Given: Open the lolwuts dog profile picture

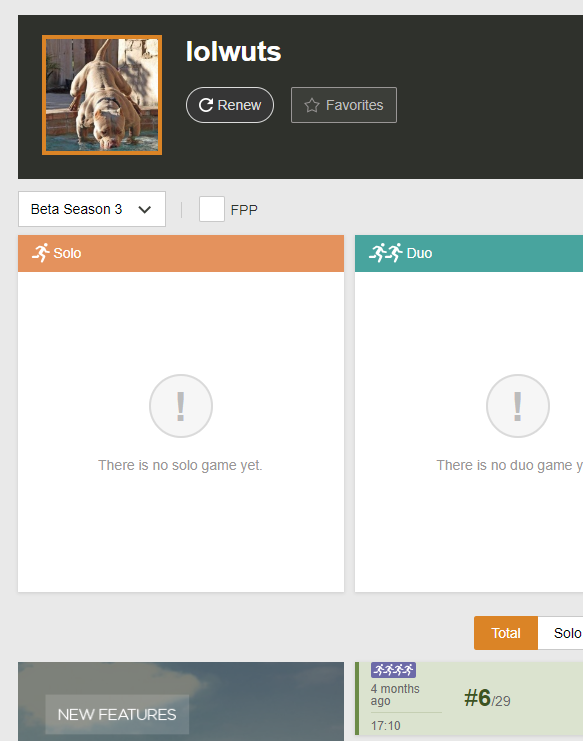Looking at the screenshot, I should coord(102,95).
